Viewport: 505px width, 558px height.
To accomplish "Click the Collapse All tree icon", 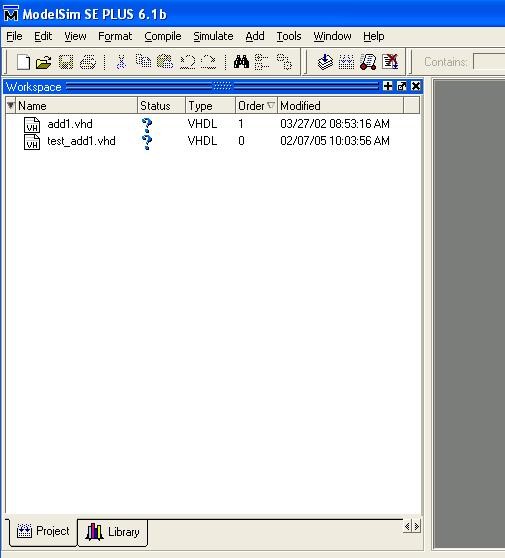I will (x=262, y=62).
